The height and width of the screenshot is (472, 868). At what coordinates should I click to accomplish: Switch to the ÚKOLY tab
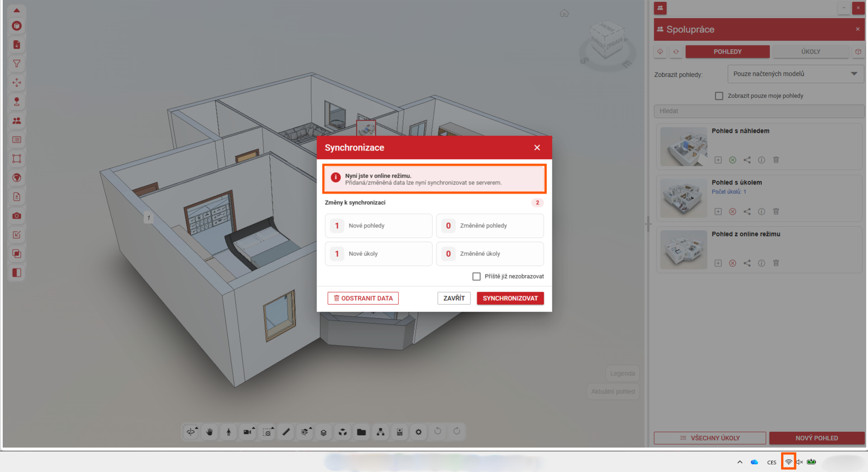811,52
